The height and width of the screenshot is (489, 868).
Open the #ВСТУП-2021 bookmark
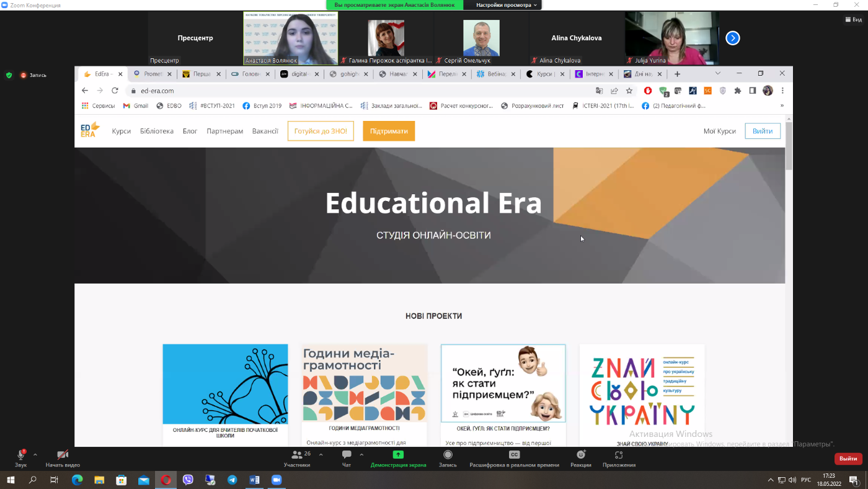[212, 105]
